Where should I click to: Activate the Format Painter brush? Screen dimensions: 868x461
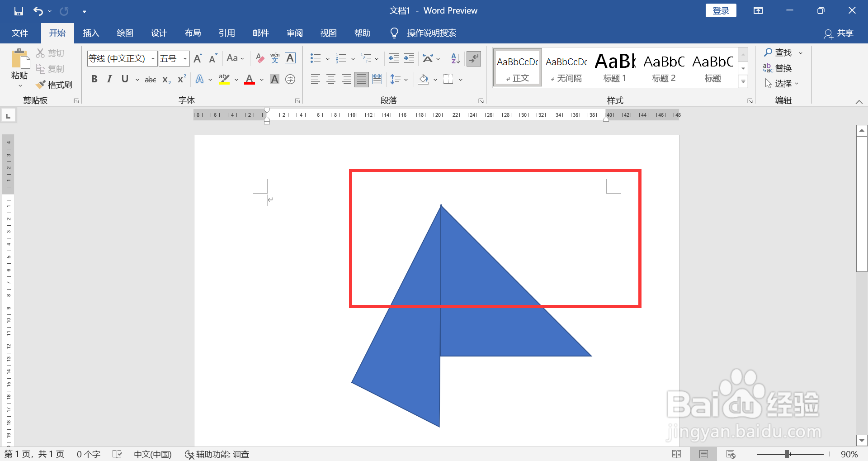pyautogui.click(x=41, y=85)
